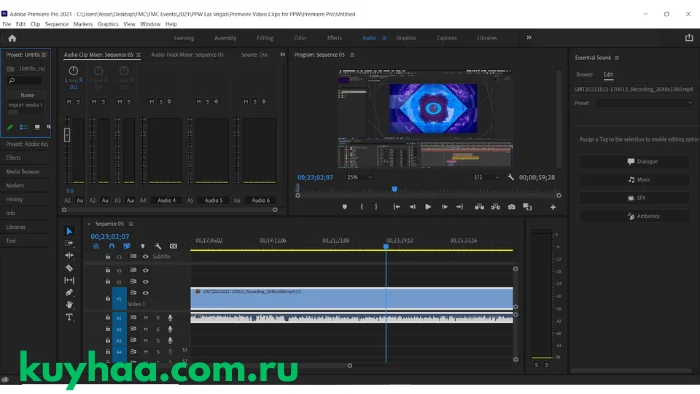Assign Dialogue audio type
700x394 pixels.
point(634,162)
